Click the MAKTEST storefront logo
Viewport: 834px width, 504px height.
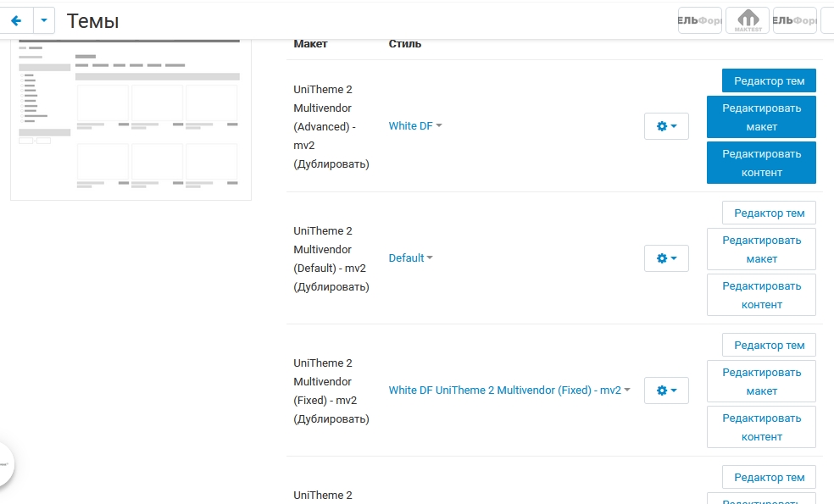click(x=747, y=20)
